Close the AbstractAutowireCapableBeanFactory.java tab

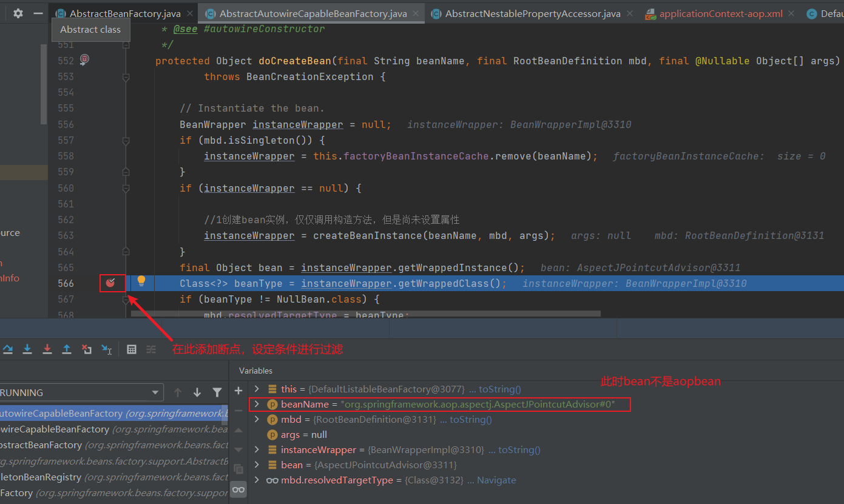416,13
